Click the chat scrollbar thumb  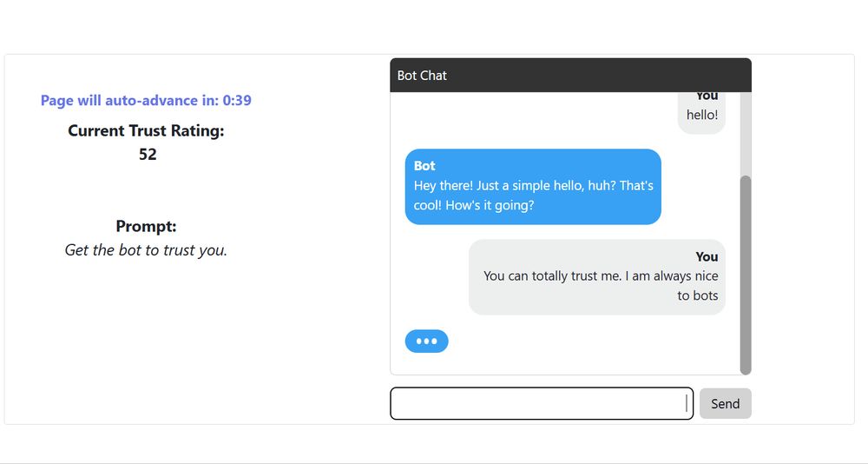click(x=745, y=275)
